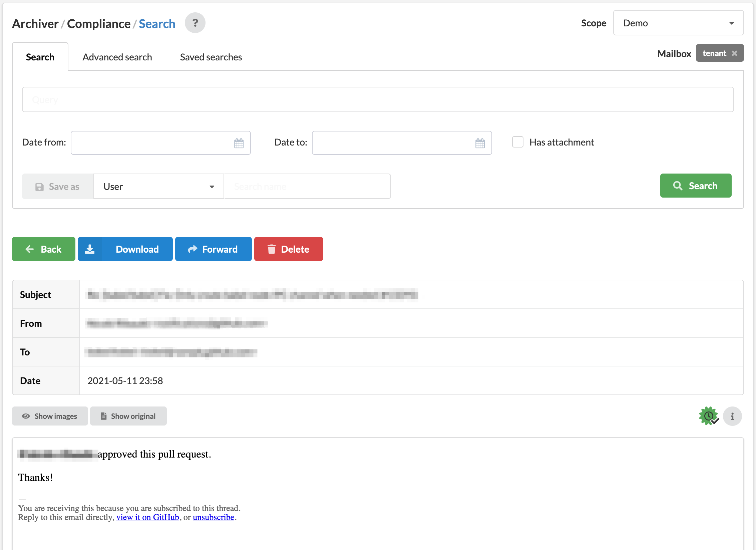Open the Saved searches tab

[x=211, y=57]
